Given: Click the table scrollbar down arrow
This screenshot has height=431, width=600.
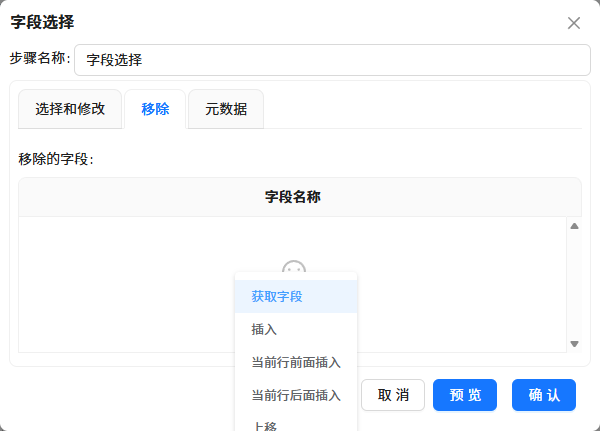Looking at the screenshot, I should point(574,344).
